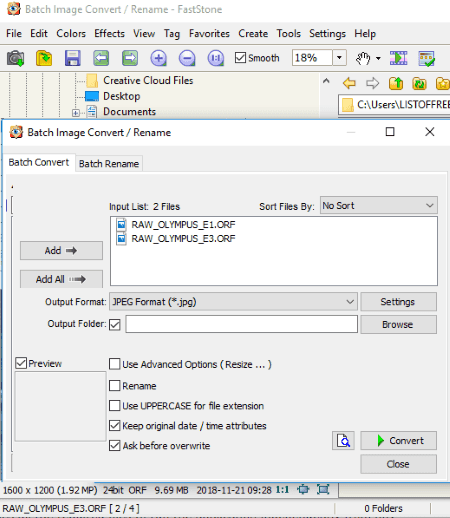Go to previous image with the left arrow icon
450x518 pixels.
click(x=101, y=58)
